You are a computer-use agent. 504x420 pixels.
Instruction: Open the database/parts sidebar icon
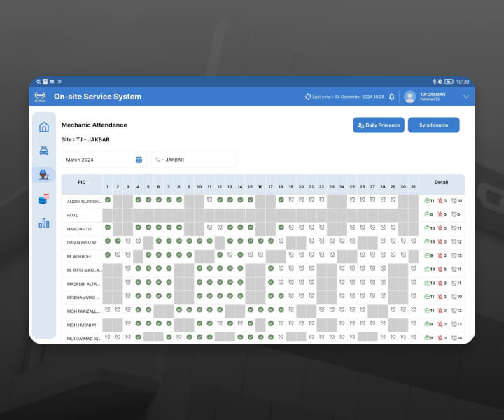[44, 199]
